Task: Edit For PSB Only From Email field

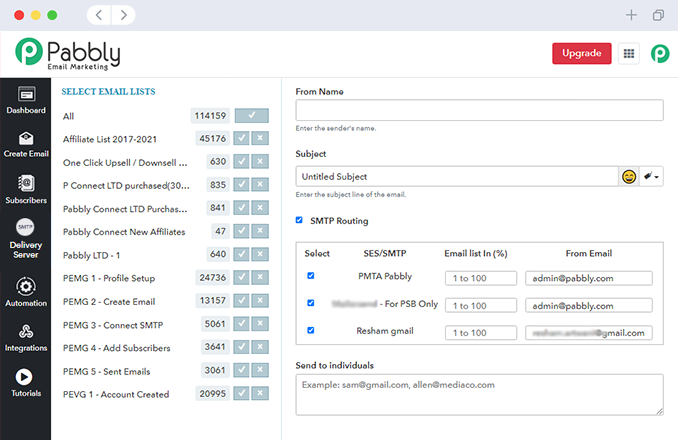Action: click(x=588, y=306)
